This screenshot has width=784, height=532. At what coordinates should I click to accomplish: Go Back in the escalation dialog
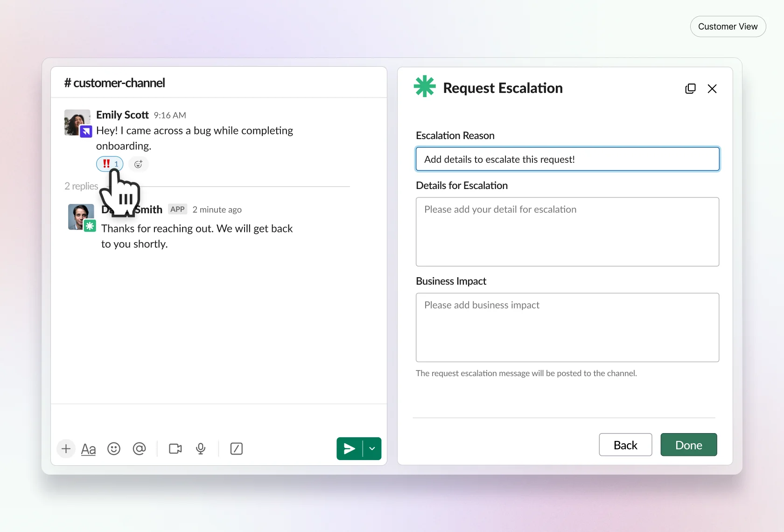tap(625, 445)
